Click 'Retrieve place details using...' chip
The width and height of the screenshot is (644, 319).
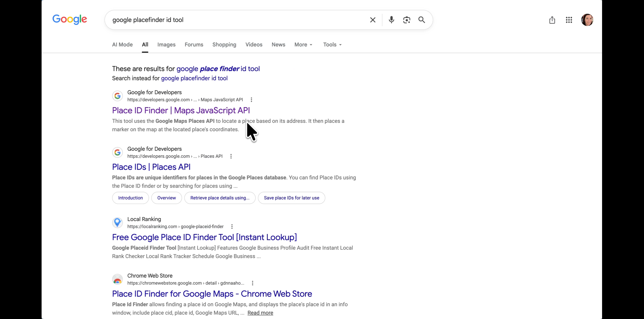(x=220, y=198)
